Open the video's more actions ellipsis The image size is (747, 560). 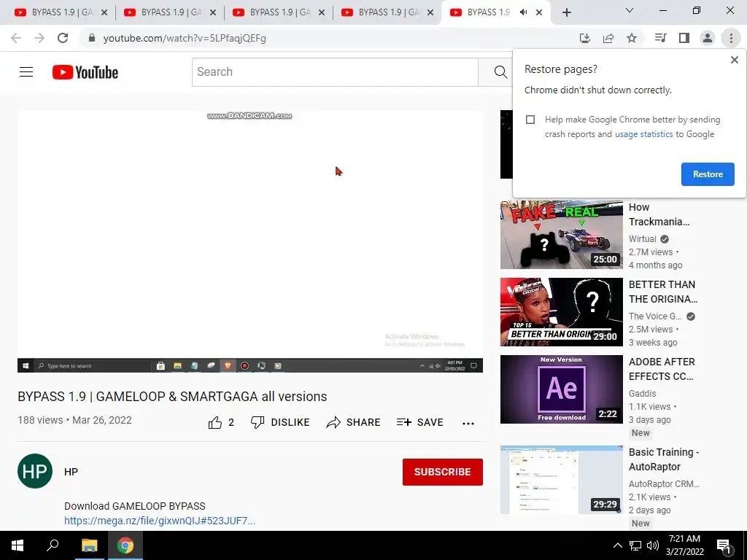[468, 423]
